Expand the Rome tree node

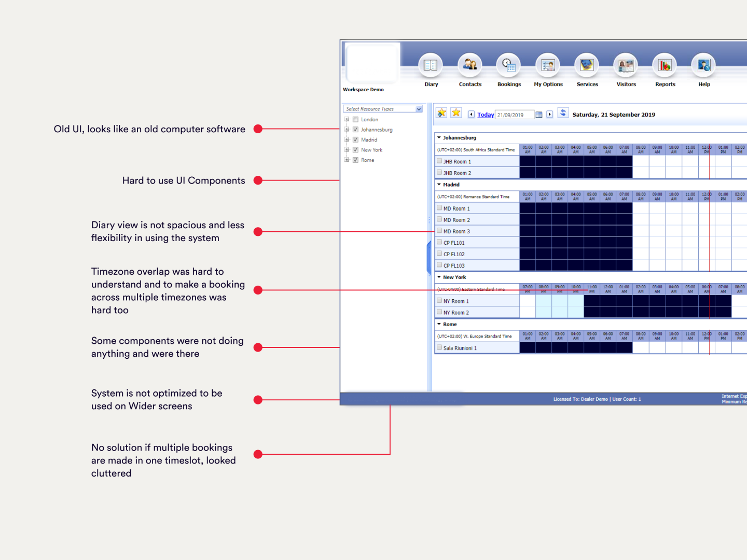[347, 160]
